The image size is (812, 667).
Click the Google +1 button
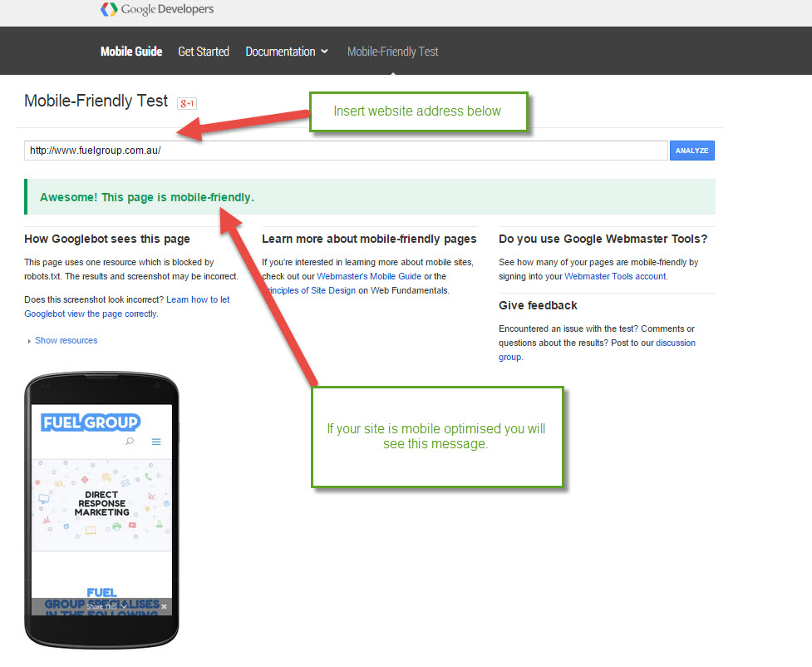point(187,104)
